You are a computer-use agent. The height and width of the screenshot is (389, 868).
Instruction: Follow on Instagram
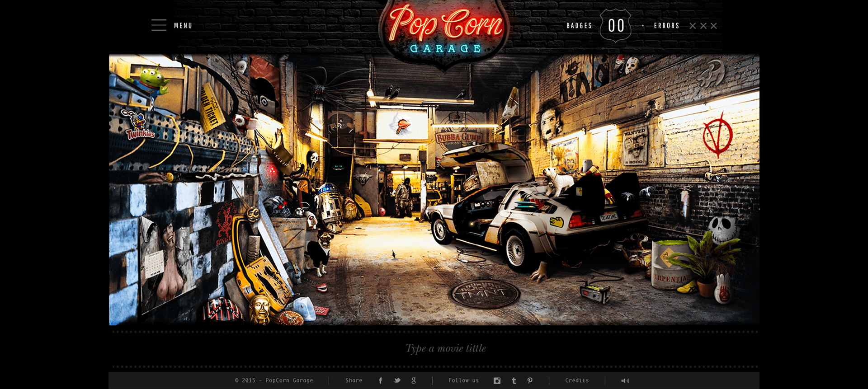click(x=497, y=380)
